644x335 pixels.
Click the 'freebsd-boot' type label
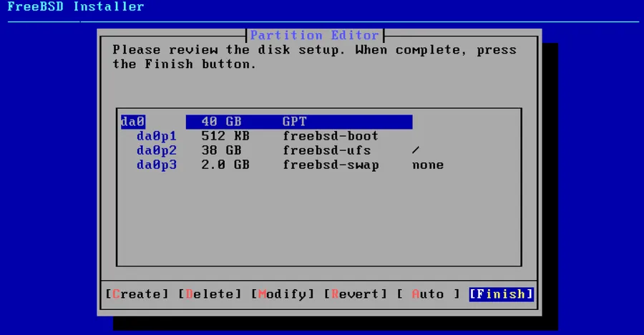[x=331, y=136]
